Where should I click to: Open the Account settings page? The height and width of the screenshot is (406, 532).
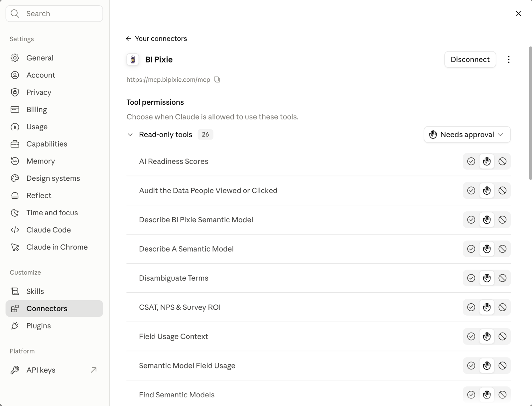pyautogui.click(x=54, y=75)
